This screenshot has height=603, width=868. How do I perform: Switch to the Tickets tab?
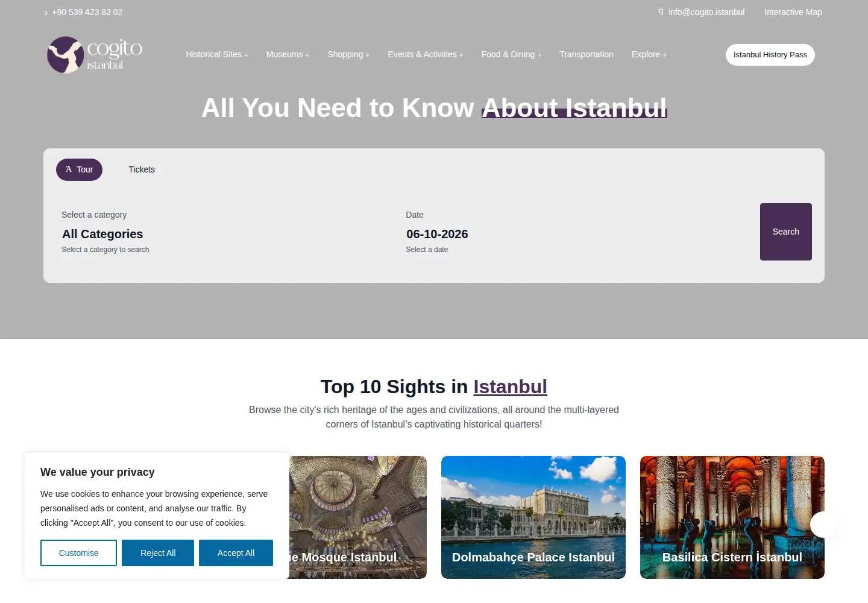coord(142,169)
